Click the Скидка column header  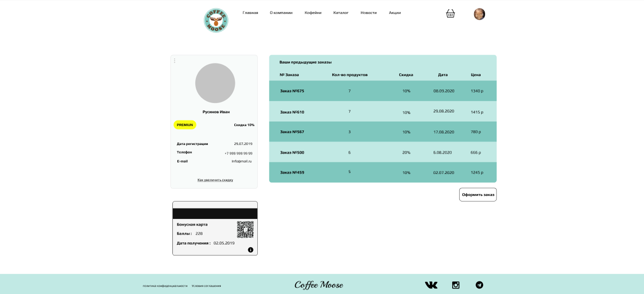[406, 75]
